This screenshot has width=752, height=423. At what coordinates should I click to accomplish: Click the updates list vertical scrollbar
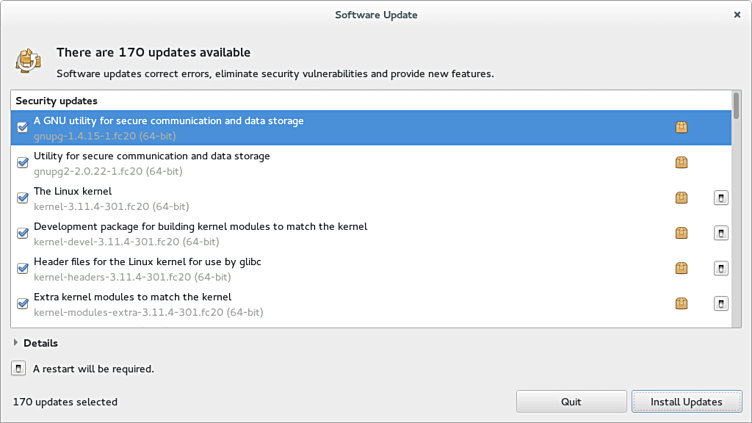pos(737,200)
